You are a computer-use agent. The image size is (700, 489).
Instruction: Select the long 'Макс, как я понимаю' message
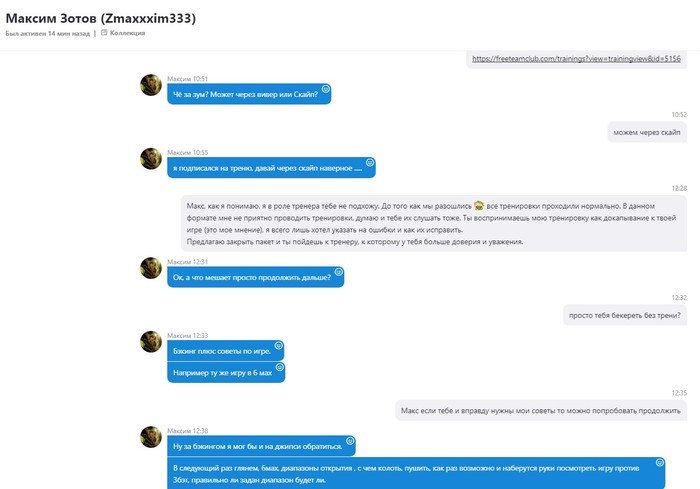tap(433, 224)
